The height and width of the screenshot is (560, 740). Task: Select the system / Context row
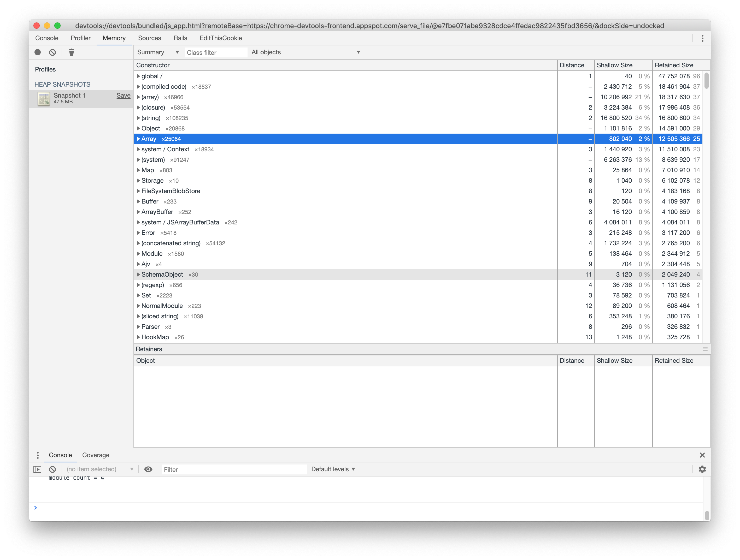tap(418, 149)
